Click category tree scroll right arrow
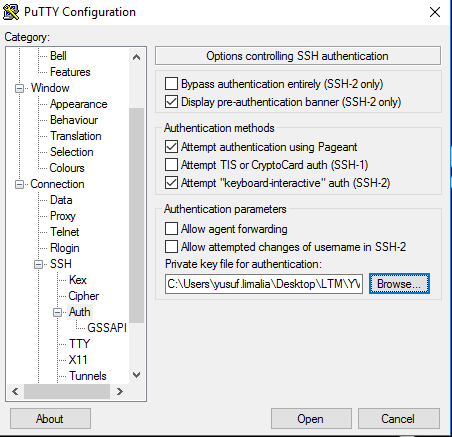The image size is (452, 437). click(x=120, y=391)
